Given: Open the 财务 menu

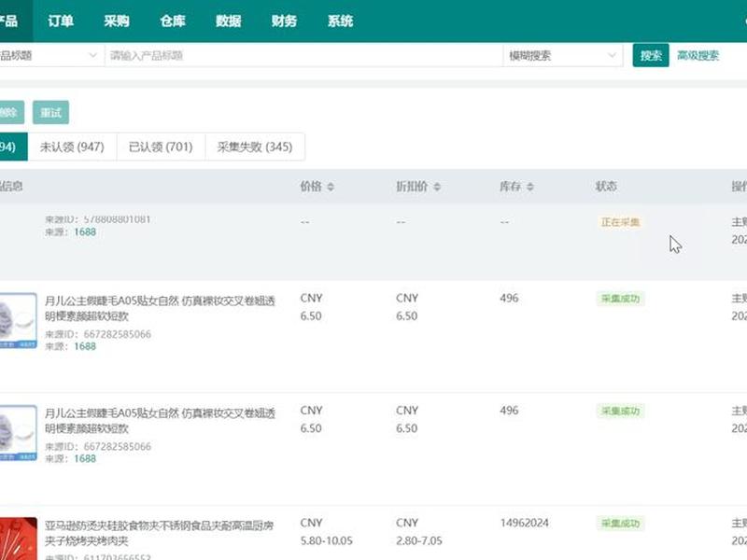Looking at the screenshot, I should coord(284,21).
